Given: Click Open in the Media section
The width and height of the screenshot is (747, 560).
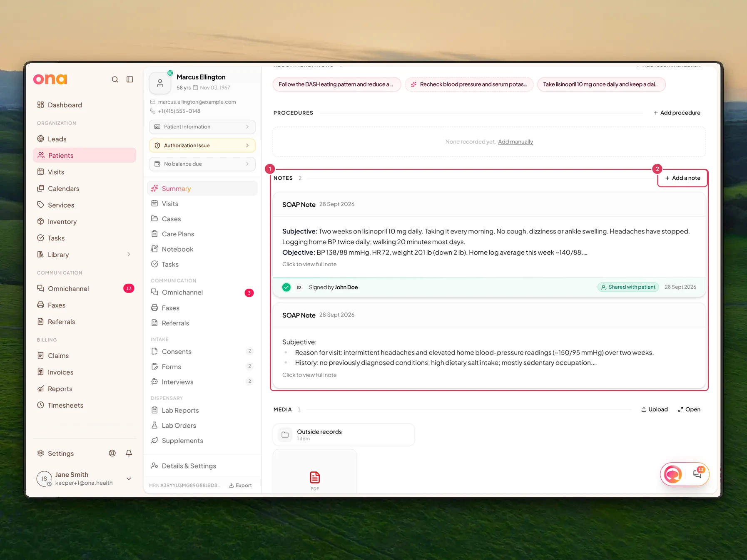Looking at the screenshot, I should click(689, 409).
